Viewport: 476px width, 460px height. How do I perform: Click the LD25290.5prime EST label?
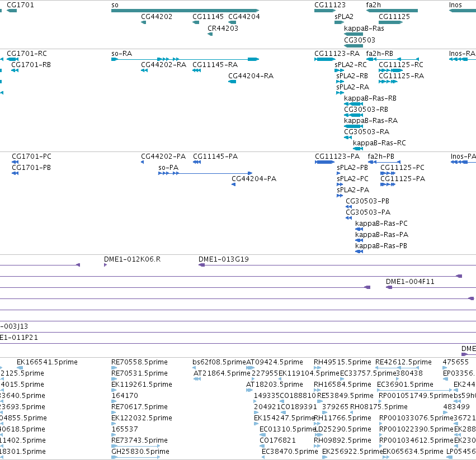(342, 429)
